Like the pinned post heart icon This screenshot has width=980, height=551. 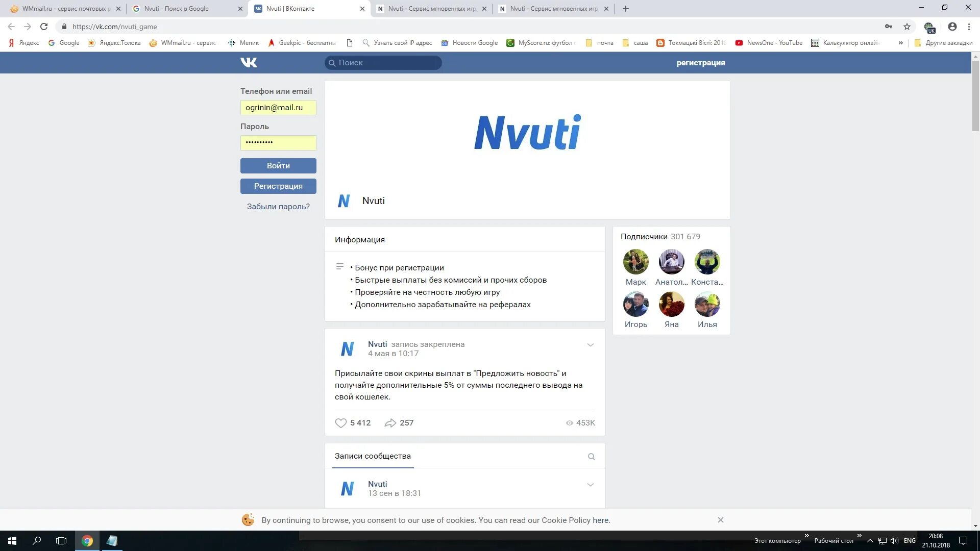(340, 423)
